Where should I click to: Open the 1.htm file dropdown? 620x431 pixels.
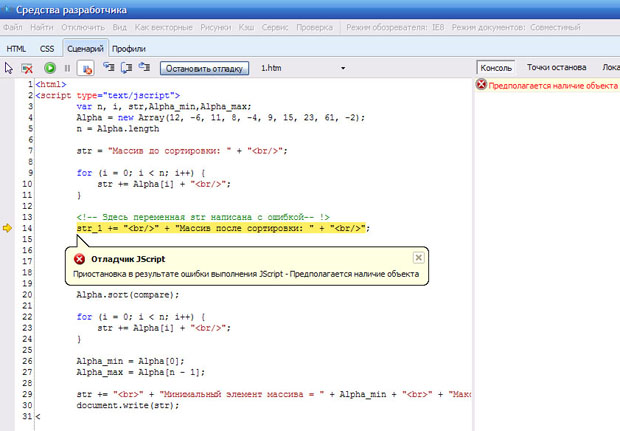click(343, 68)
